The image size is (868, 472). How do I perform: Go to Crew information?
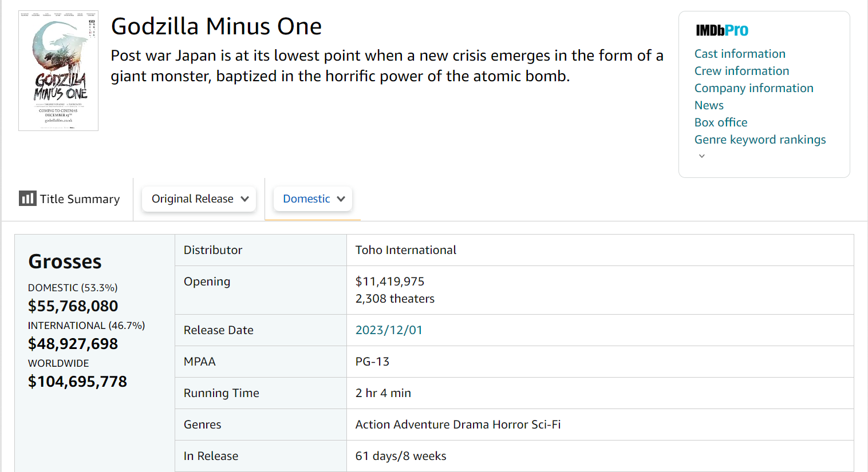pyautogui.click(x=741, y=71)
